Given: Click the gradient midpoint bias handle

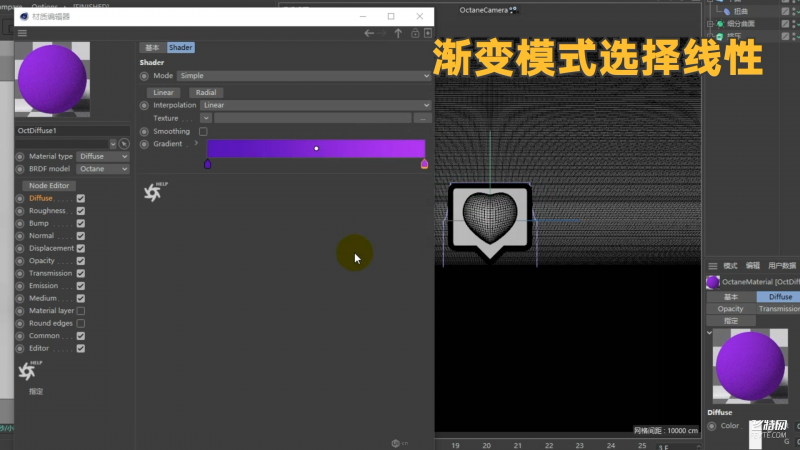Looking at the screenshot, I should pos(316,148).
